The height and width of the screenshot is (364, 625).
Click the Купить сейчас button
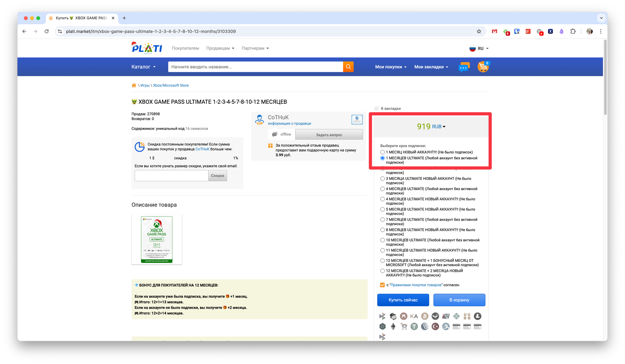[403, 300]
